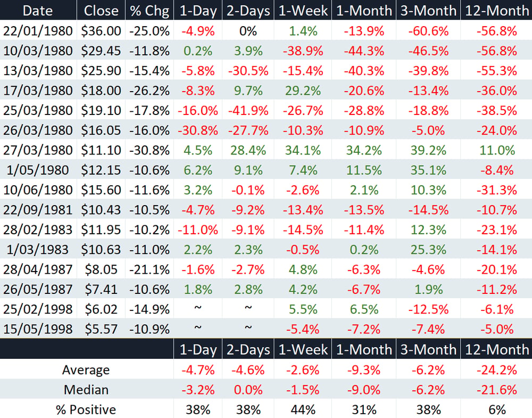Click the Average row label
The width and height of the screenshot is (532, 418).
(x=86, y=370)
